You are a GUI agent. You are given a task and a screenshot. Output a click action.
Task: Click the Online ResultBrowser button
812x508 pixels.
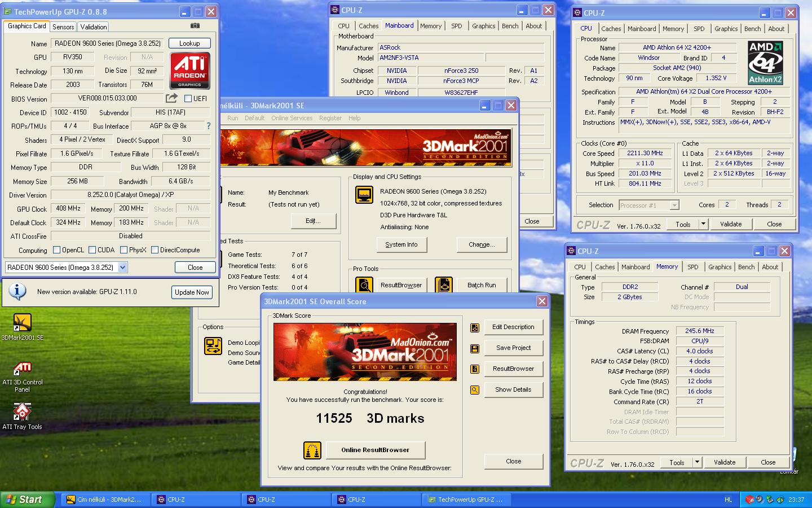(x=375, y=450)
